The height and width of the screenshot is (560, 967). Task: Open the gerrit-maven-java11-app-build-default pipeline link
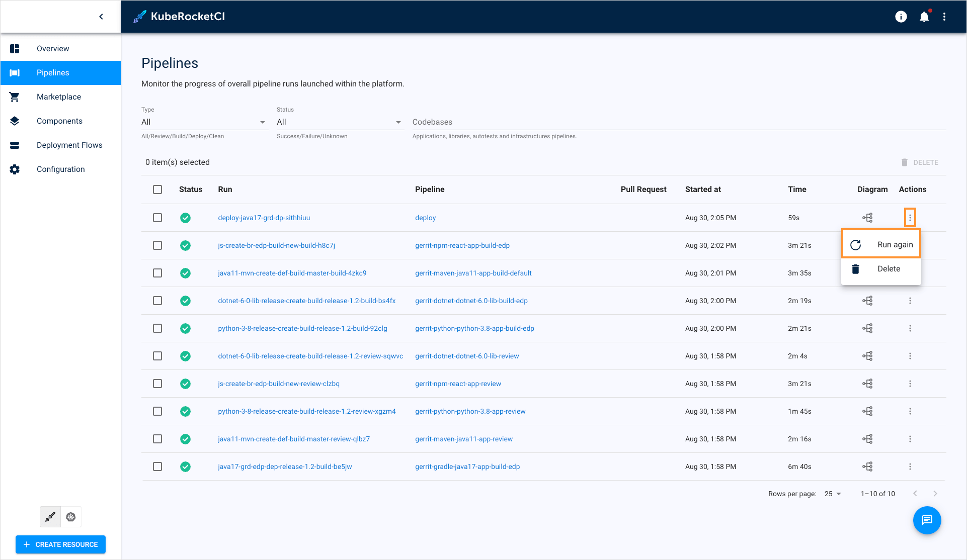point(473,273)
